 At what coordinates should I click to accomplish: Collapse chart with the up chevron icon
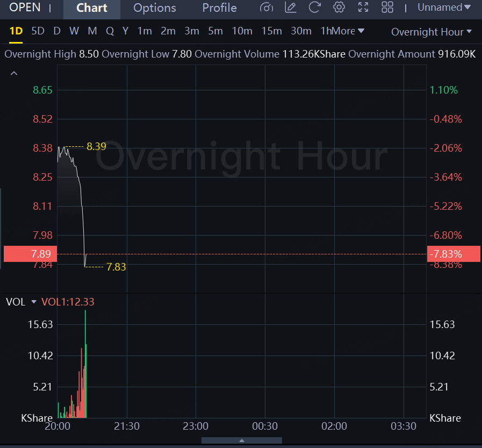[x=14, y=73]
